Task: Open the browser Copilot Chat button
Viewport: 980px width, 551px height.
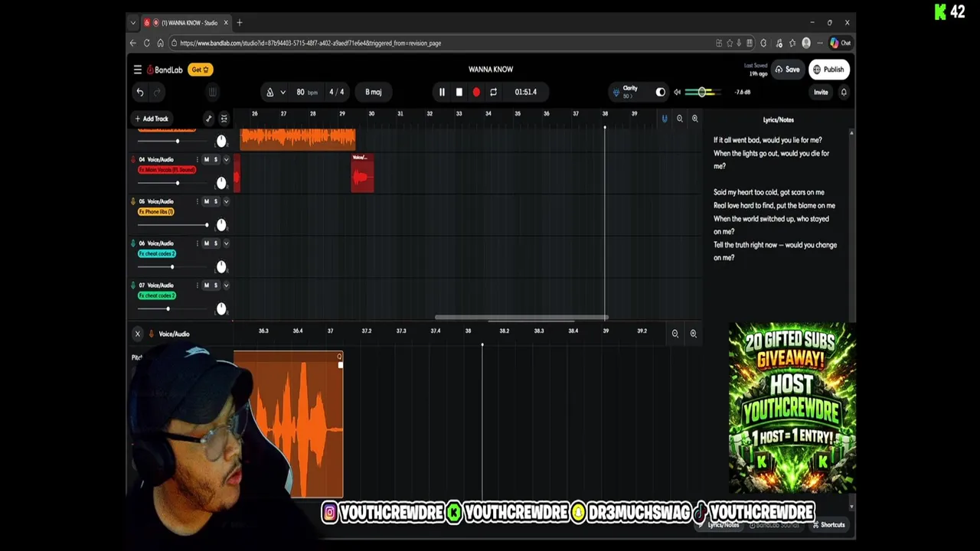Action: click(x=840, y=43)
